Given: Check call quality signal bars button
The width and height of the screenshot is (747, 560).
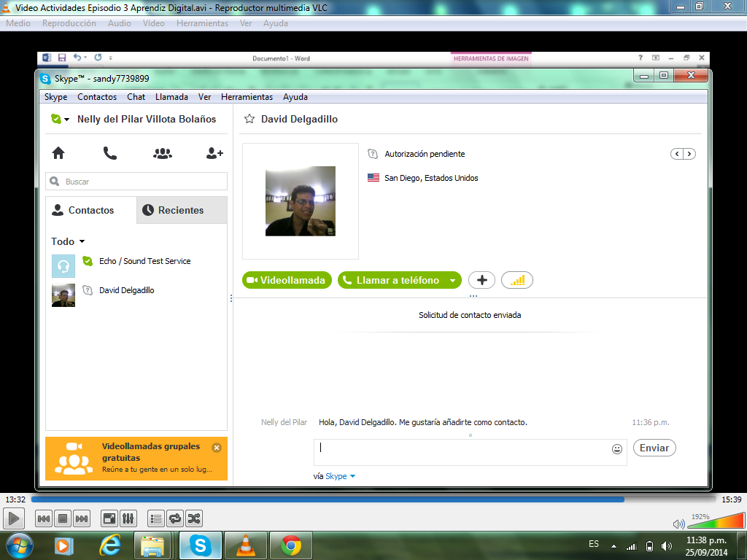Looking at the screenshot, I should 517,280.
